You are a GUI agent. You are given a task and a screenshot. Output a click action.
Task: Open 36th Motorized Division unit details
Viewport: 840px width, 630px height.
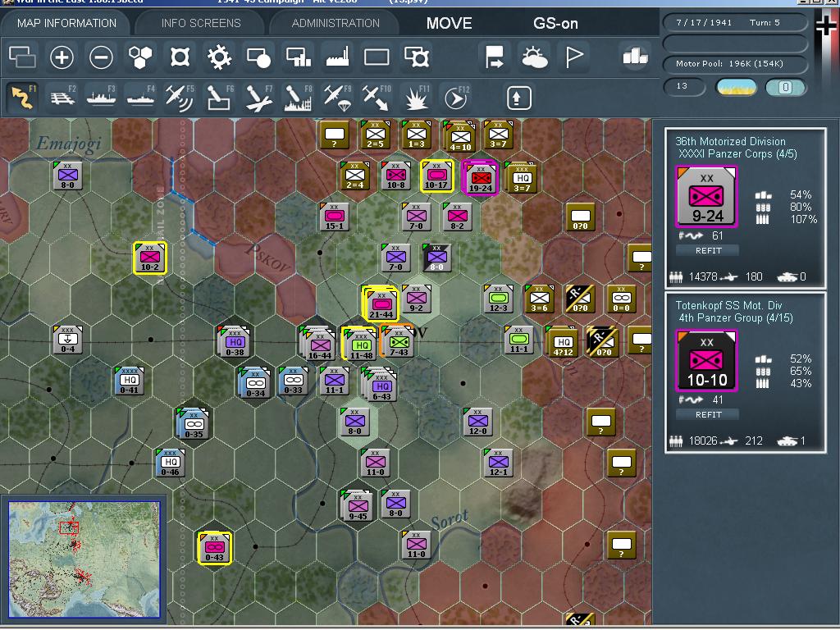(x=730, y=141)
